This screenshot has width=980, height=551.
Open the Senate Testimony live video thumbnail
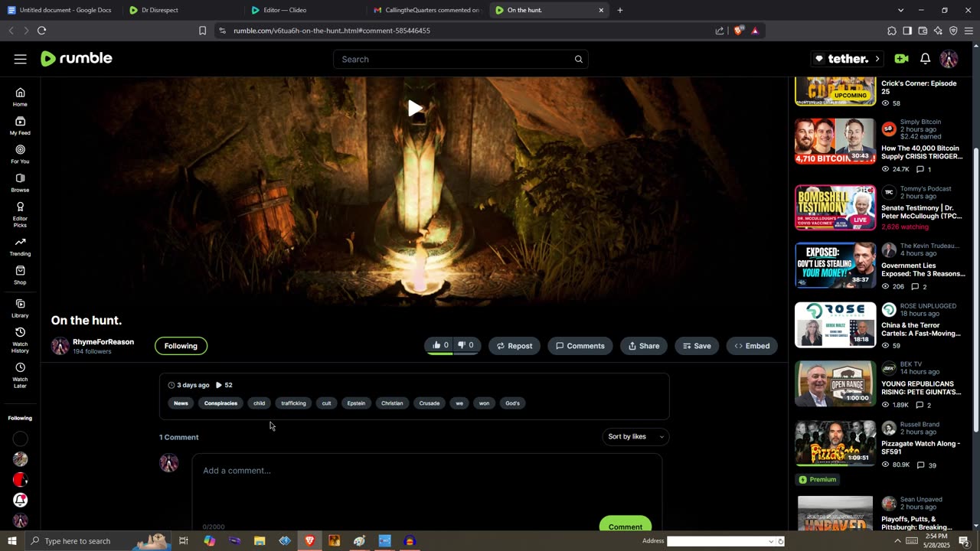coord(835,207)
